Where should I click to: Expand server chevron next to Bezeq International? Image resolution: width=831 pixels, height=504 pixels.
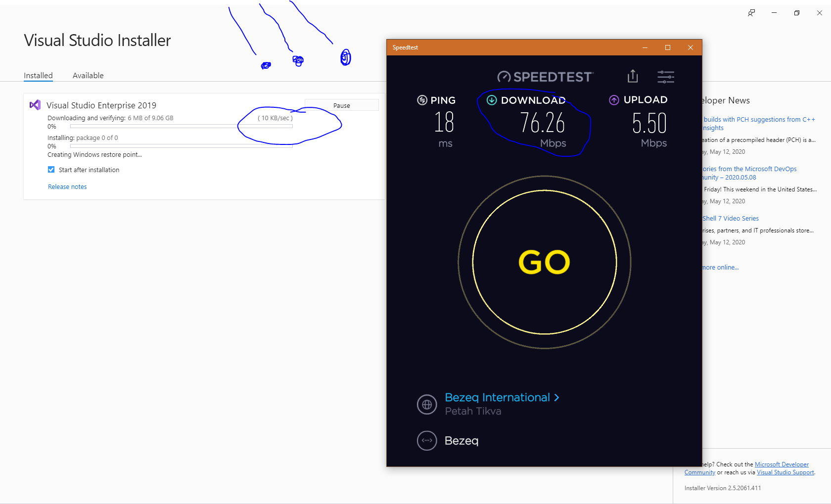[556, 398]
